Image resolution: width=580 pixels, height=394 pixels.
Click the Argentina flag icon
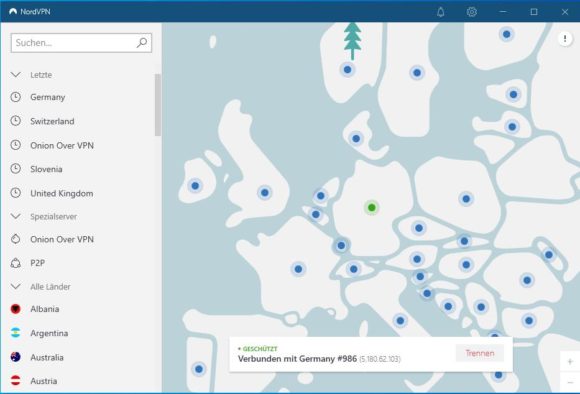[16, 333]
